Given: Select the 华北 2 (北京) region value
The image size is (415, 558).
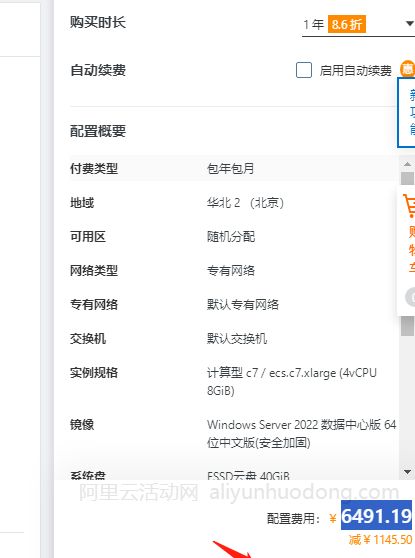Looking at the screenshot, I should click(x=245, y=202).
